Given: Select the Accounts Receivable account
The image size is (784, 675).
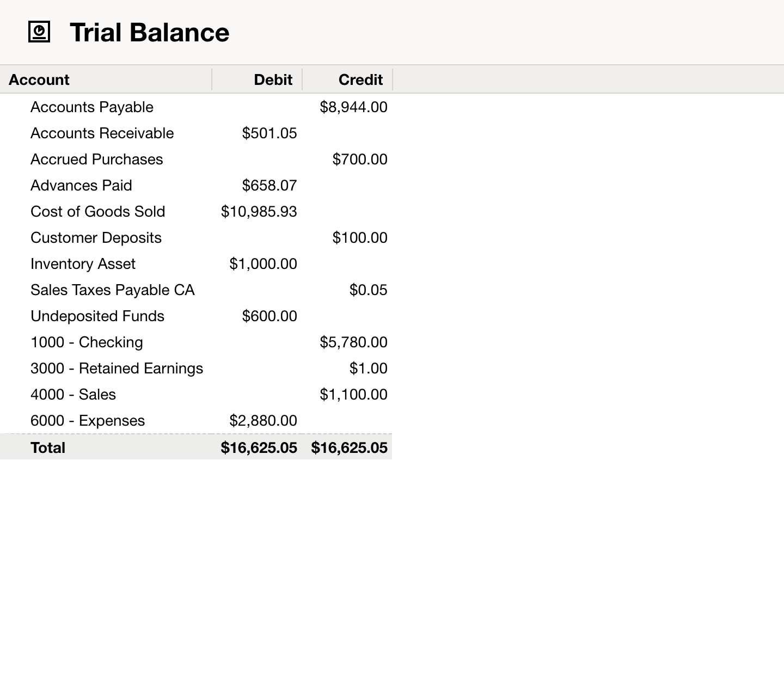Looking at the screenshot, I should 102,133.
